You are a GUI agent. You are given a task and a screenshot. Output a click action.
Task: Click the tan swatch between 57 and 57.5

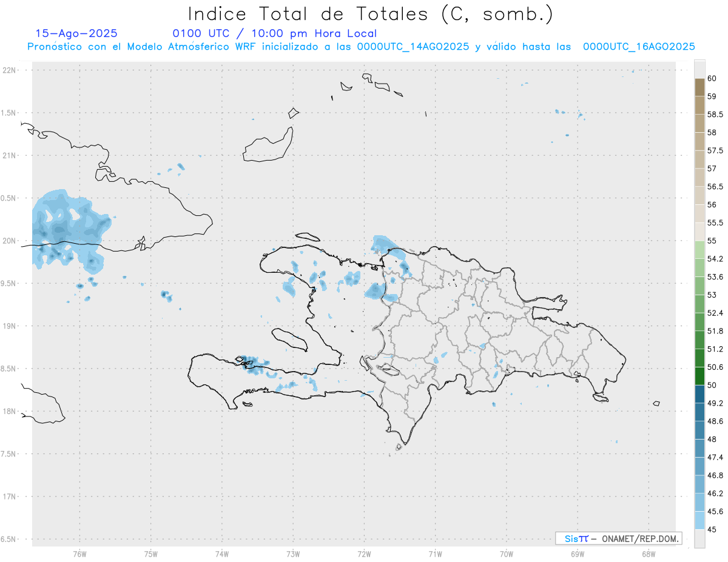[x=699, y=159]
